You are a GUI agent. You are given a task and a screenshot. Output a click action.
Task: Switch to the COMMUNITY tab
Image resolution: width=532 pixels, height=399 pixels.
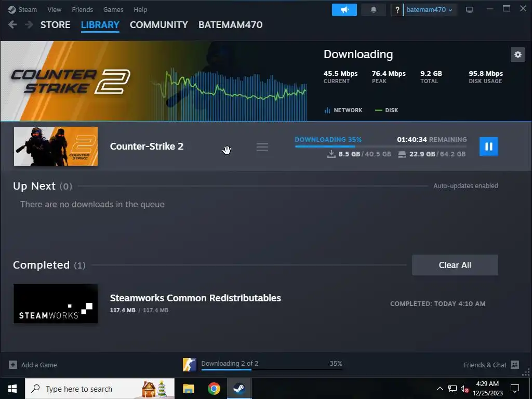click(159, 25)
